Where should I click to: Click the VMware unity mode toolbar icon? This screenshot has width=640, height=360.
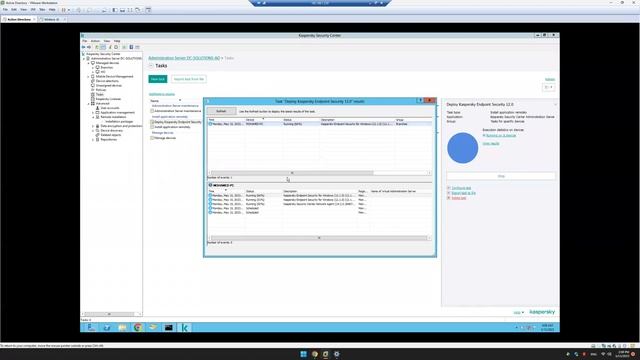[138, 10]
